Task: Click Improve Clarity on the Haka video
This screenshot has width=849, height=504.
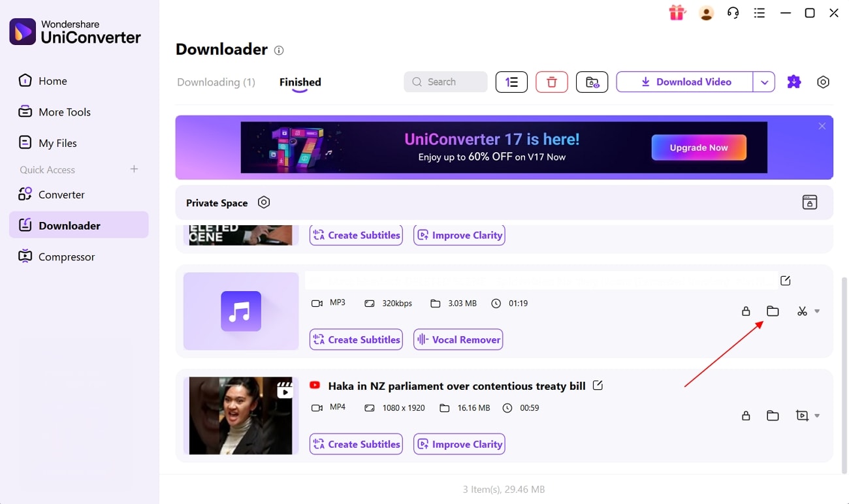Action: click(459, 444)
